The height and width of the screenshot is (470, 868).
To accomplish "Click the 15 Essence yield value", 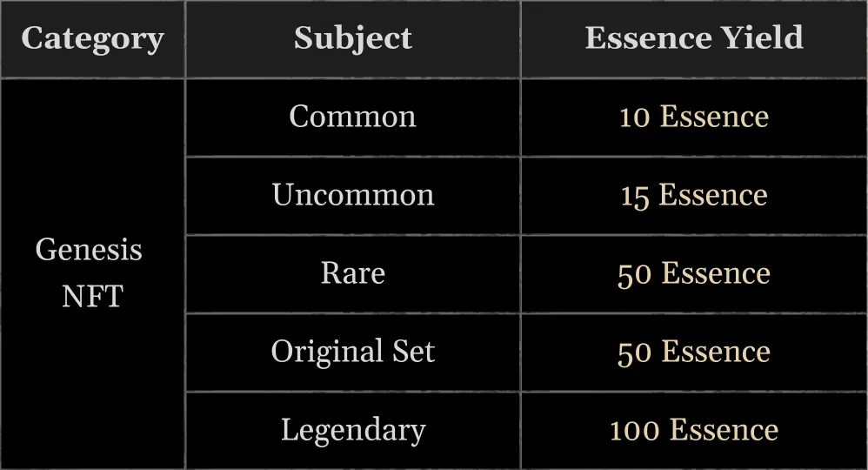I will pos(694,196).
